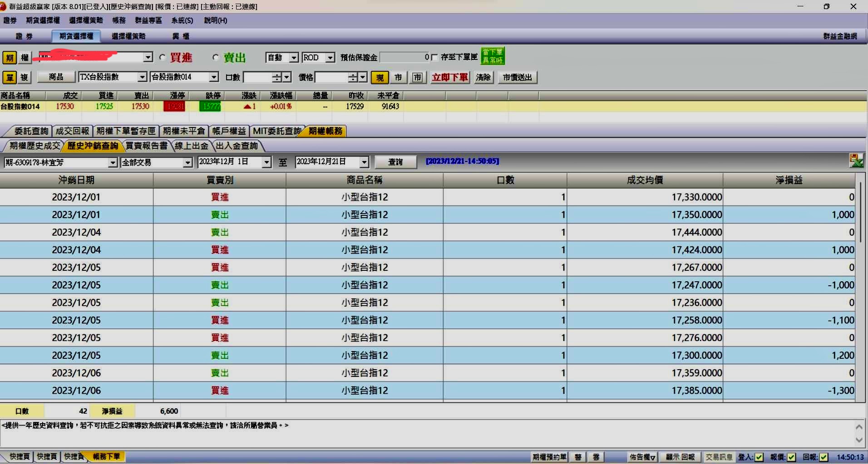The width and height of the screenshot is (868, 464).
Task: Click the yellow 單 single-order icon
Action: tap(10, 77)
